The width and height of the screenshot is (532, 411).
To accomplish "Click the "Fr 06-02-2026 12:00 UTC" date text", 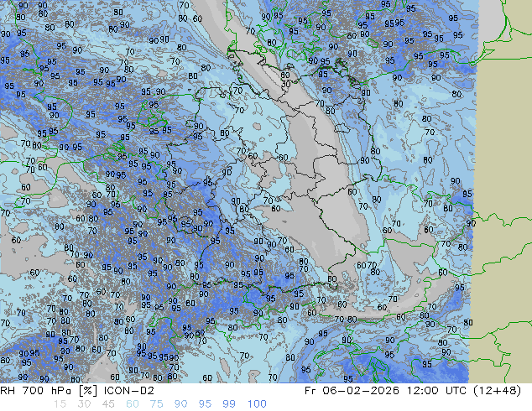I will tap(387, 391).
